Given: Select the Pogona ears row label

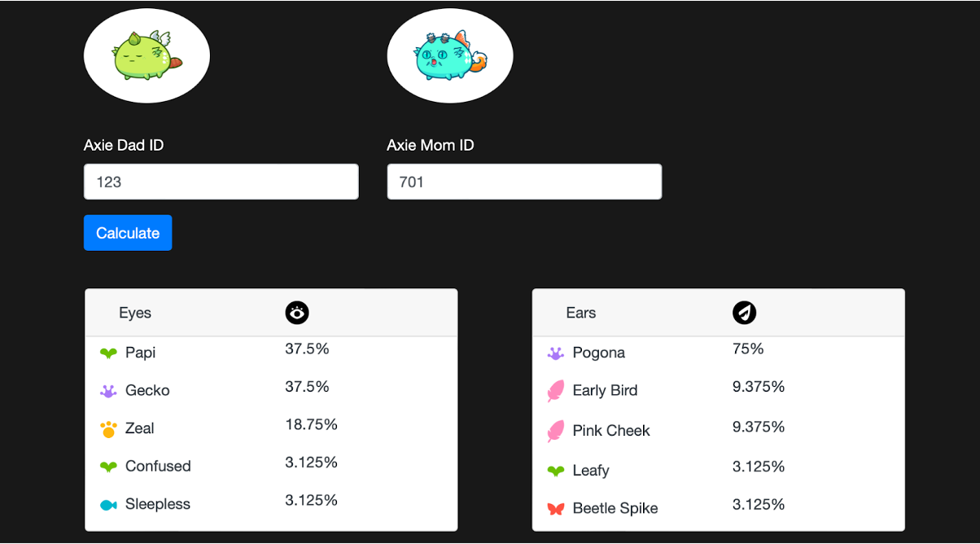Looking at the screenshot, I should pos(598,353).
